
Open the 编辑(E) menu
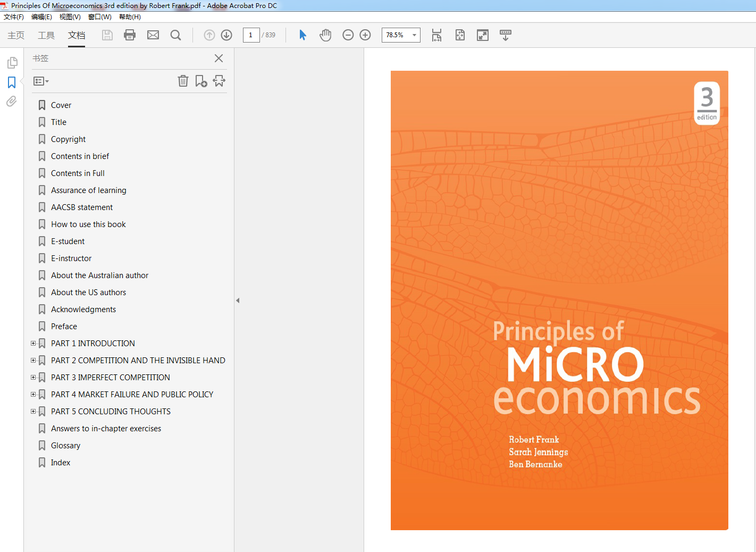coord(41,17)
